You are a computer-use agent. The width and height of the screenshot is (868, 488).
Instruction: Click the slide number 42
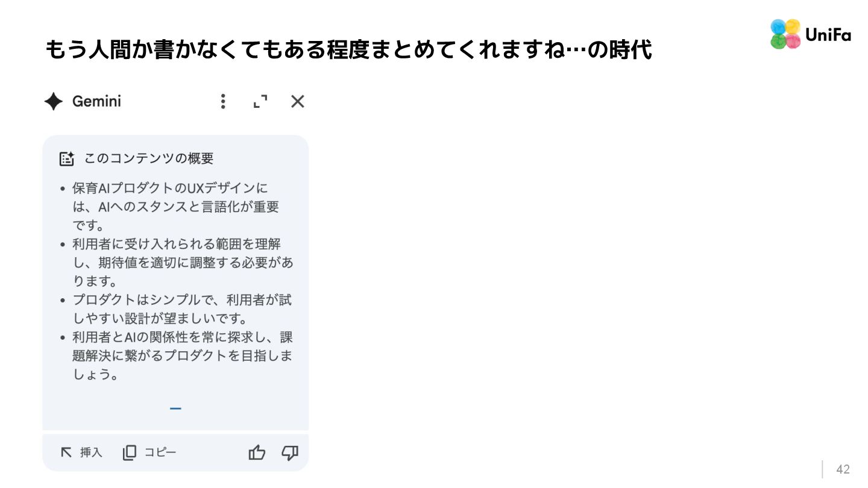pyautogui.click(x=843, y=469)
